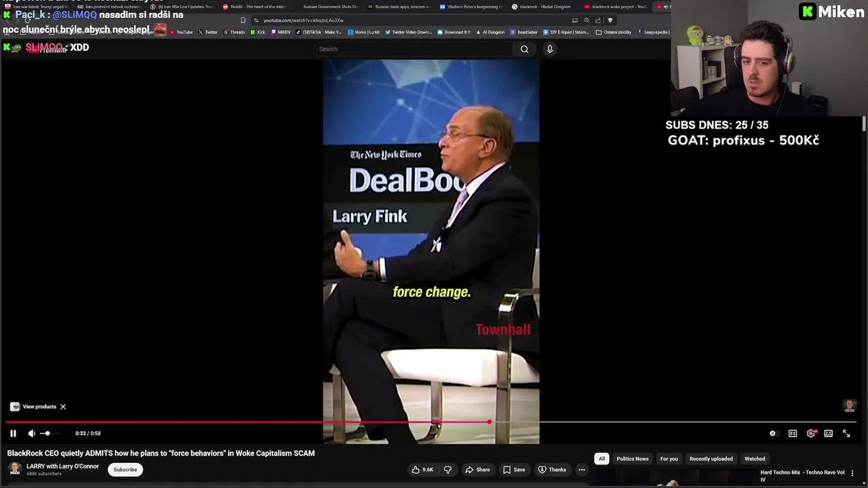The image size is (868, 488).
Task: Select the All filter chip
Action: [x=601, y=459]
